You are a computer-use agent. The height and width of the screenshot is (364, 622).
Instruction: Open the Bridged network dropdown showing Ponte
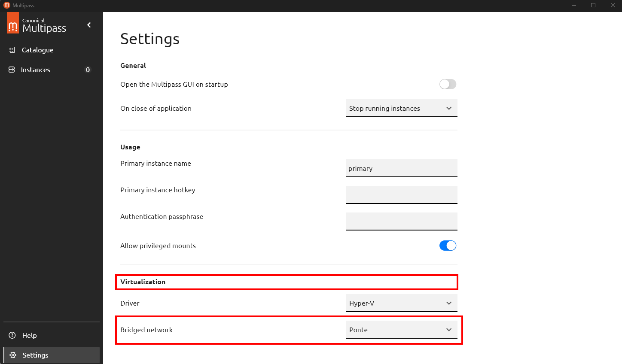coord(401,330)
